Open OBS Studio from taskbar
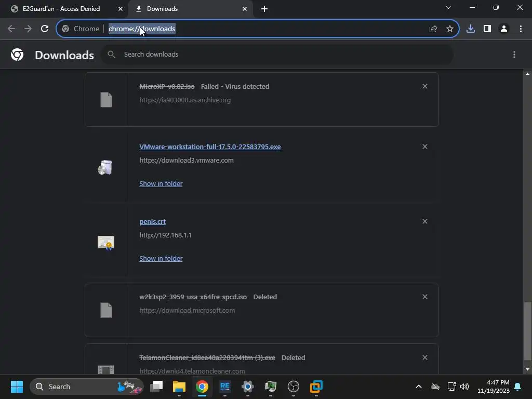Viewport: 532px width, 399px height. pos(294,387)
